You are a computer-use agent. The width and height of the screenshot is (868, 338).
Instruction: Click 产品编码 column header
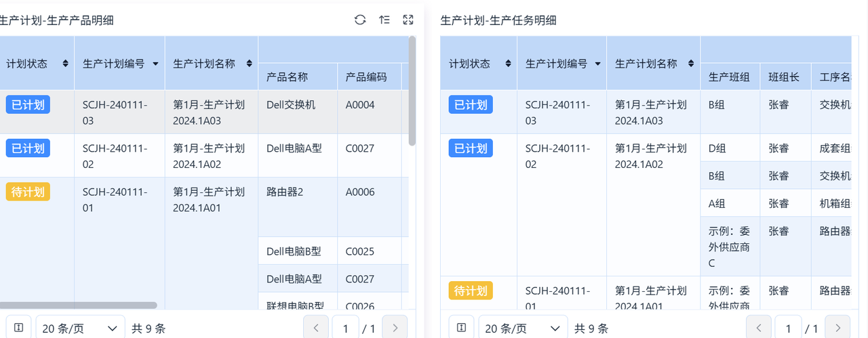pyautogui.click(x=370, y=77)
